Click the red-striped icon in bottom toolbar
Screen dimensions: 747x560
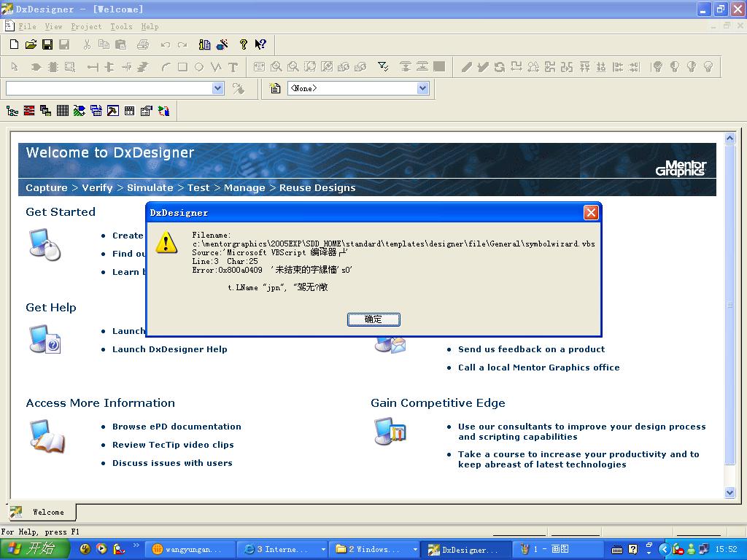pyautogui.click(x=29, y=111)
